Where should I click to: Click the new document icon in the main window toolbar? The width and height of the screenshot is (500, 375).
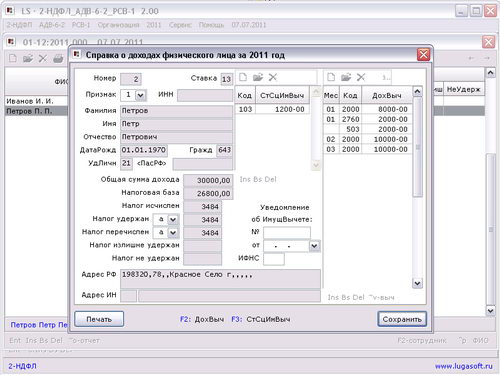(13, 59)
